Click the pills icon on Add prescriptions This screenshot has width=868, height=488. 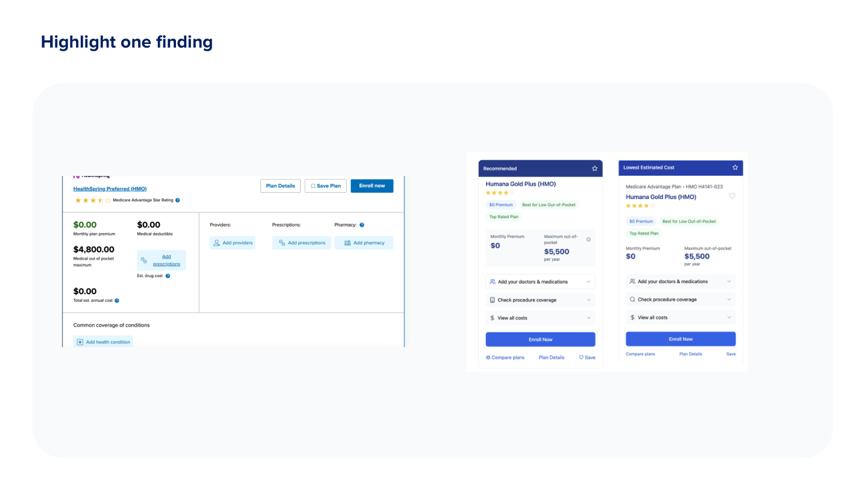pyautogui.click(x=281, y=243)
